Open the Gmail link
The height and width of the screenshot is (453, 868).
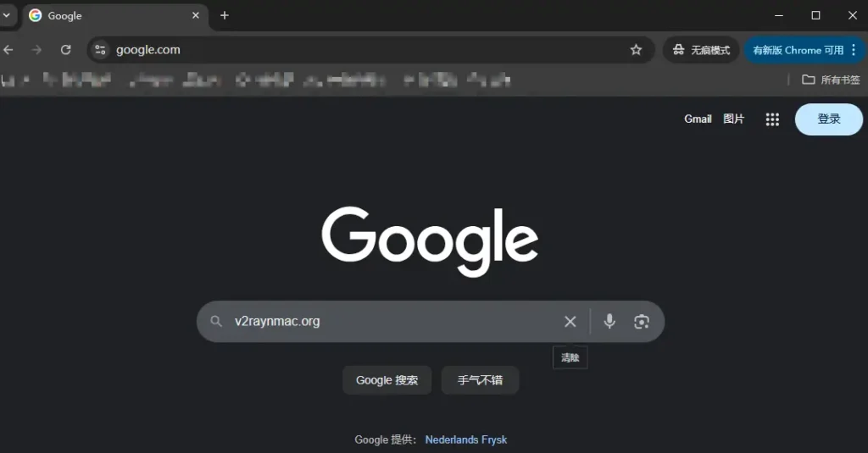(698, 119)
